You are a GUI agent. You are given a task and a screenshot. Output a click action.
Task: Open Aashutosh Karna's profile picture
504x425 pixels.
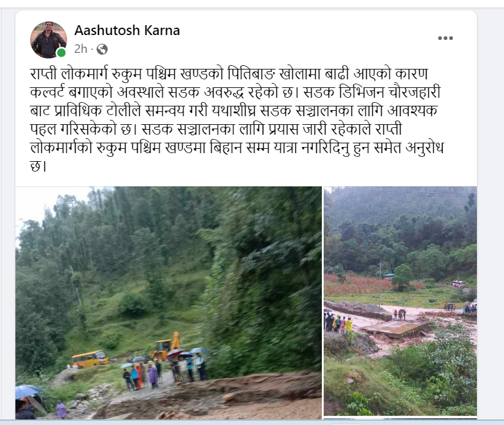click(x=49, y=40)
